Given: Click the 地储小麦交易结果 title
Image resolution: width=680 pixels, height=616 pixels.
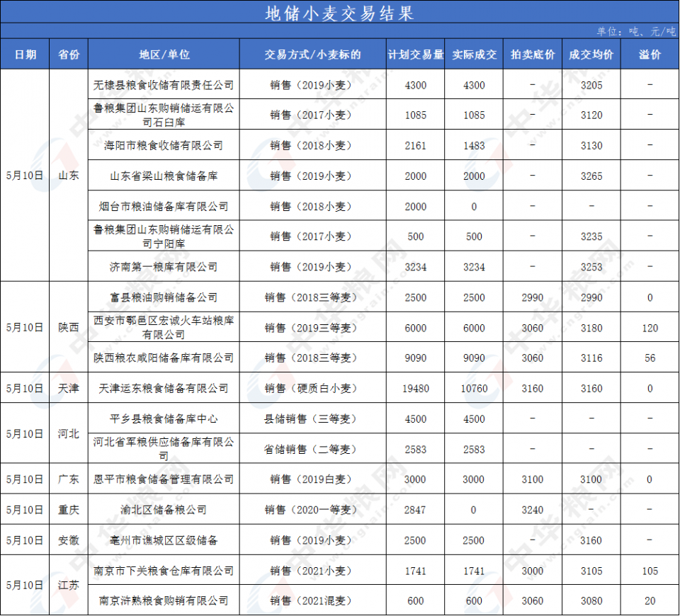Looking at the screenshot, I should pyautogui.click(x=339, y=12).
